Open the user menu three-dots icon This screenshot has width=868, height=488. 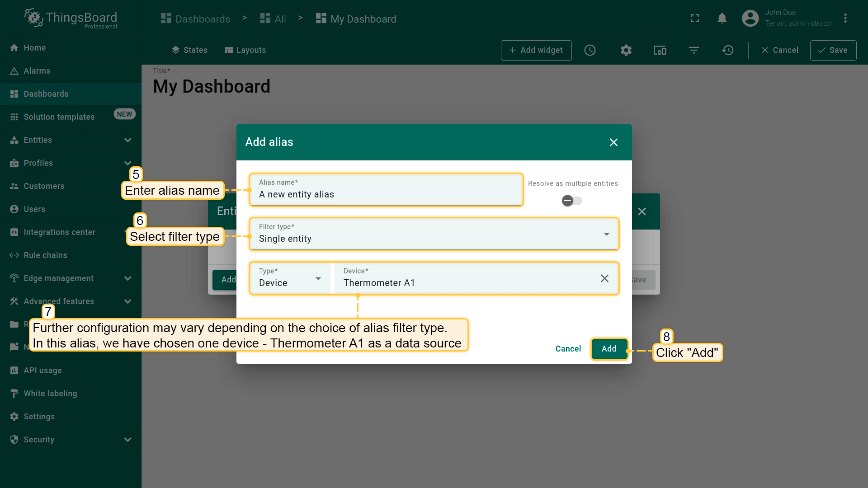[845, 18]
